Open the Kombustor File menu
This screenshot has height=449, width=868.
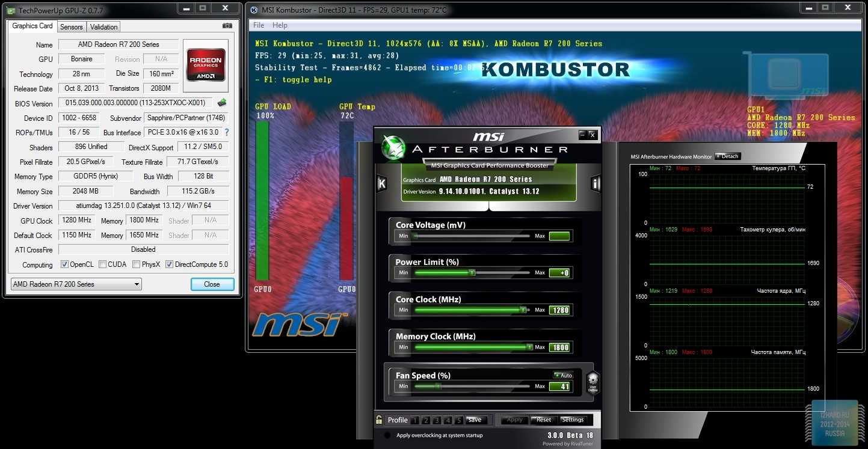[259, 25]
